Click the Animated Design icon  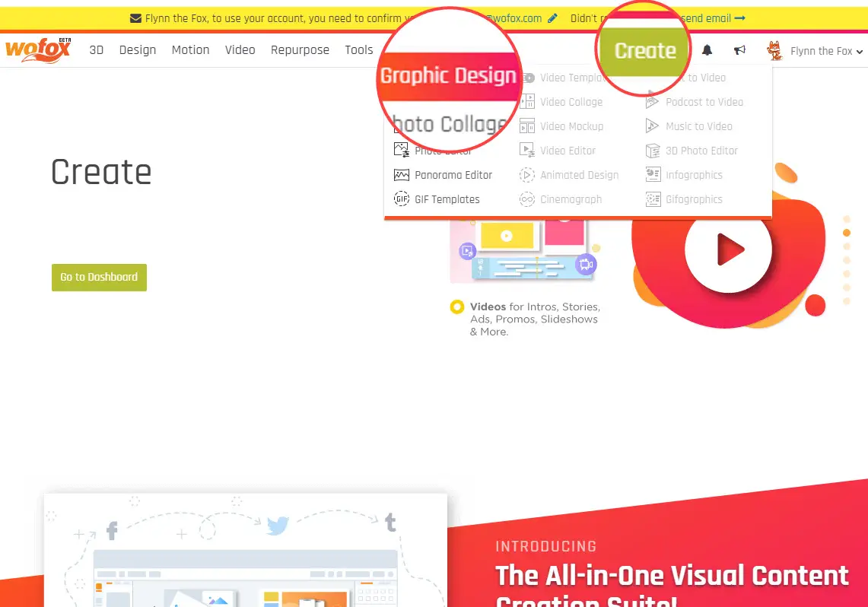(x=527, y=175)
